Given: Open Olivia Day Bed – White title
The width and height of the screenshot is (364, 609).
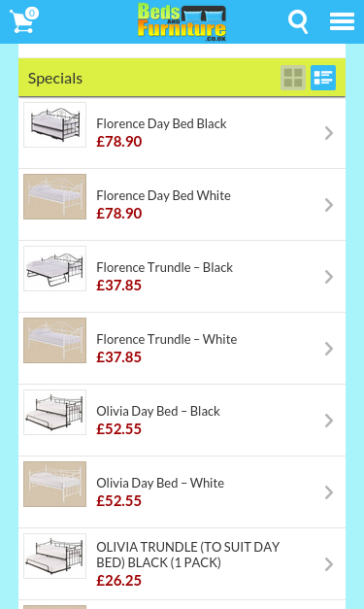Looking at the screenshot, I should (x=160, y=483).
